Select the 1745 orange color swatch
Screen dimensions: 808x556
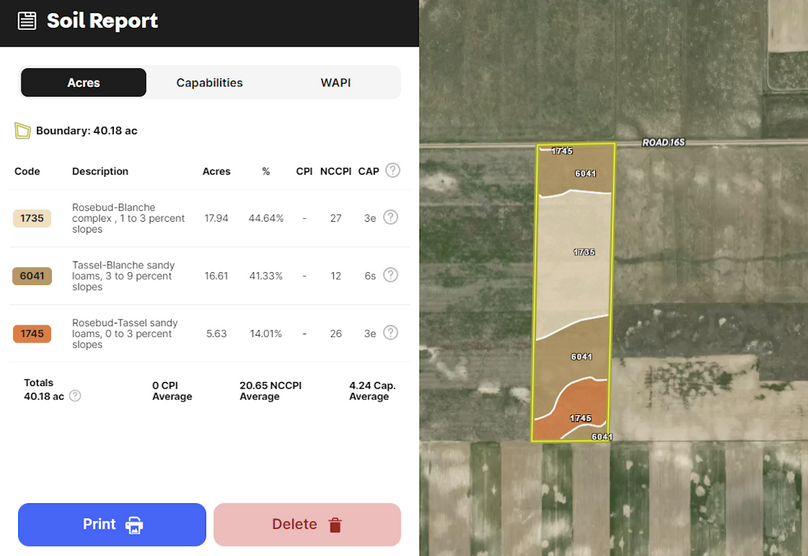click(32, 334)
